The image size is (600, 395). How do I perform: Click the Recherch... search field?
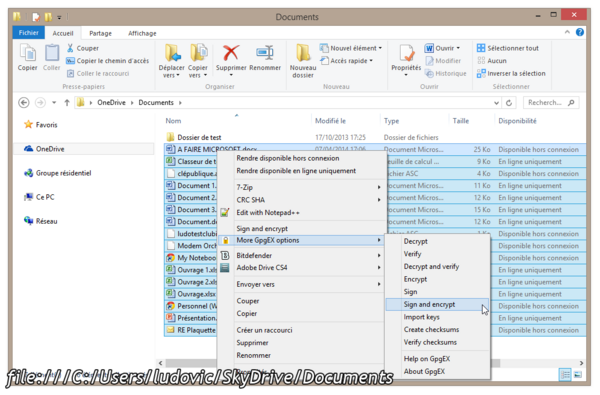(x=550, y=103)
